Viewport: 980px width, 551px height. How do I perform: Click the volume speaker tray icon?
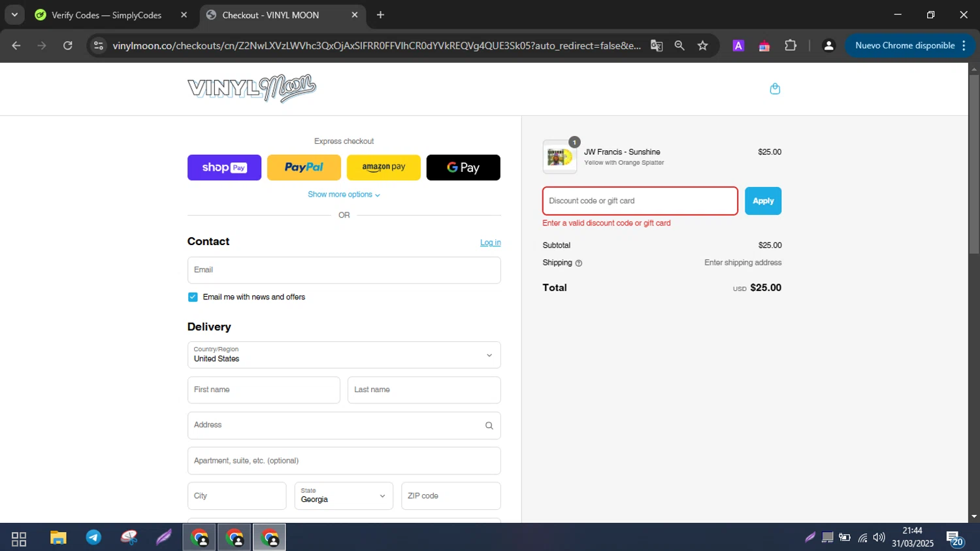(879, 538)
